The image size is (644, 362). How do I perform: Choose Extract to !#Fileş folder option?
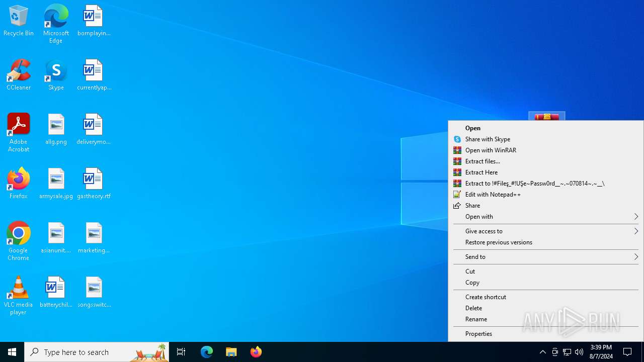pos(546,184)
